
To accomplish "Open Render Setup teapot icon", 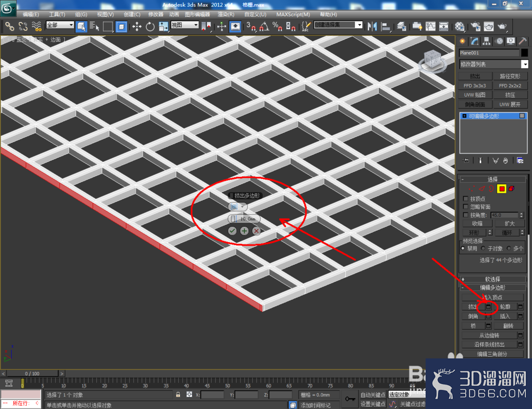I will point(475,26).
